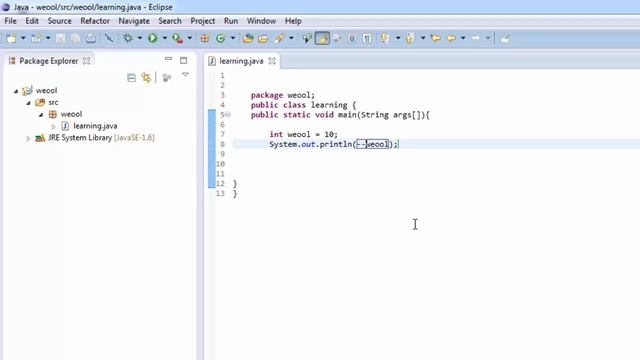Run the program with green play button
The height and width of the screenshot is (360, 640).
click(153, 38)
